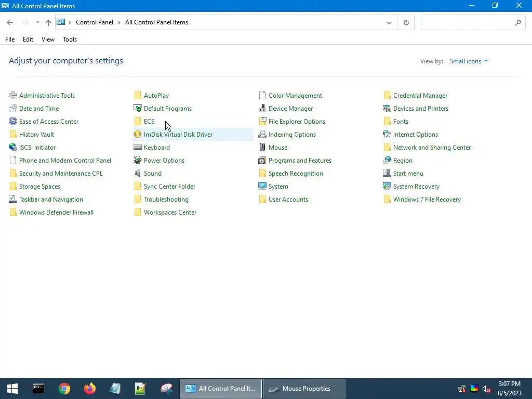Click the Sound speaker icon
The height and width of the screenshot is (399, 532).
137,174
